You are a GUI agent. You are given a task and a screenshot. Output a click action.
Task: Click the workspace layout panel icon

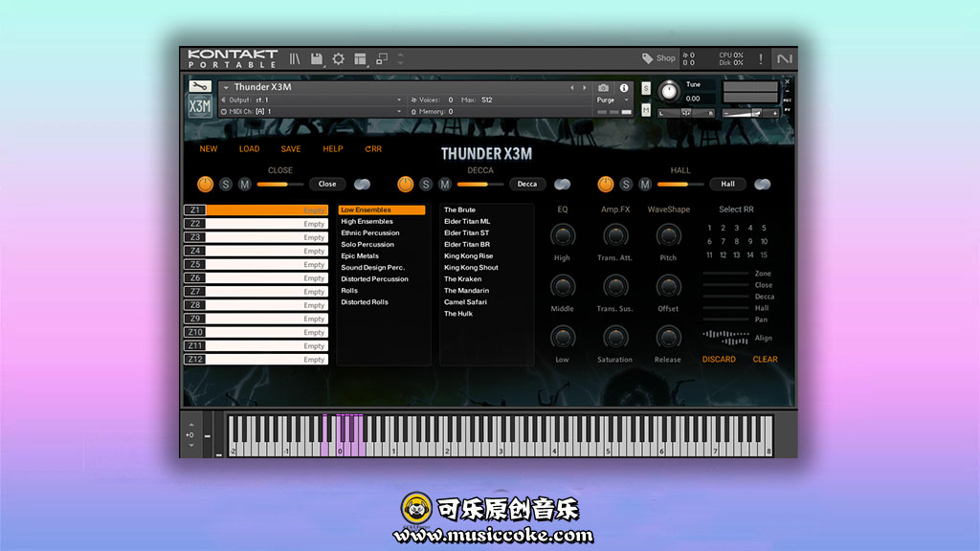(x=360, y=58)
